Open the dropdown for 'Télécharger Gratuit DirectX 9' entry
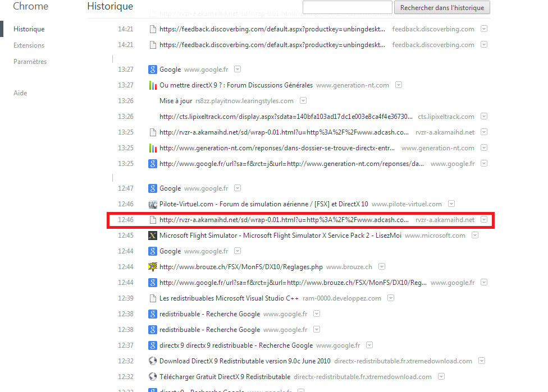Image resolution: width=548 pixels, height=392 pixels. [441, 376]
